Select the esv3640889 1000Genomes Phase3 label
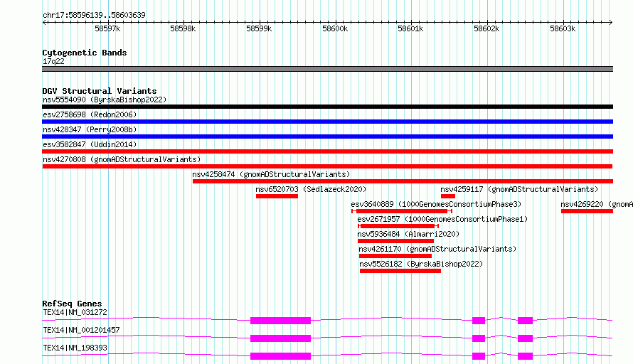633x364 pixels. coord(436,204)
